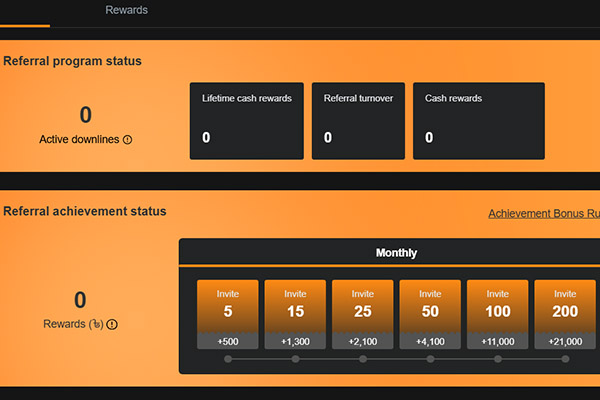This screenshot has height=400, width=600.
Task: Click the info icon beside Active downlines
Action: (x=127, y=140)
